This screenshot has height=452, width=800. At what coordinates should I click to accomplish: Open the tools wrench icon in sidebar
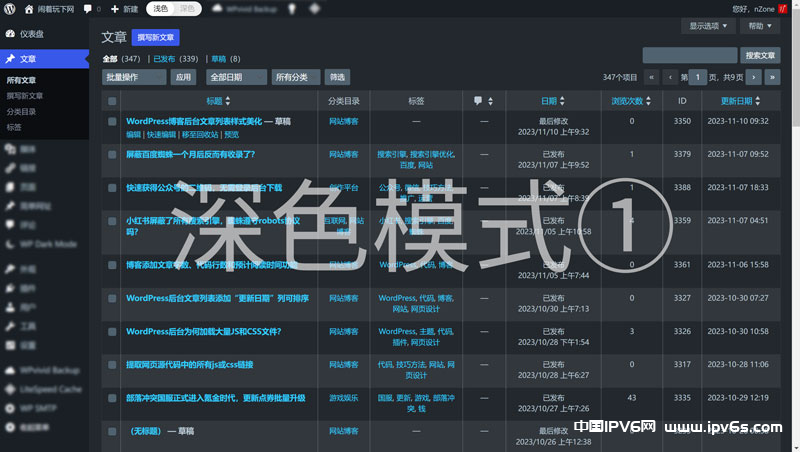click(x=10, y=326)
